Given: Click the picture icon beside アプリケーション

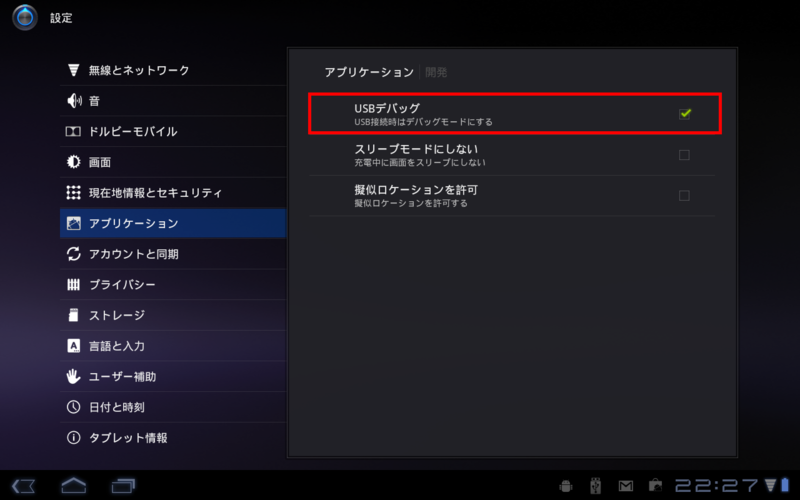Looking at the screenshot, I should tap(73, 223).
